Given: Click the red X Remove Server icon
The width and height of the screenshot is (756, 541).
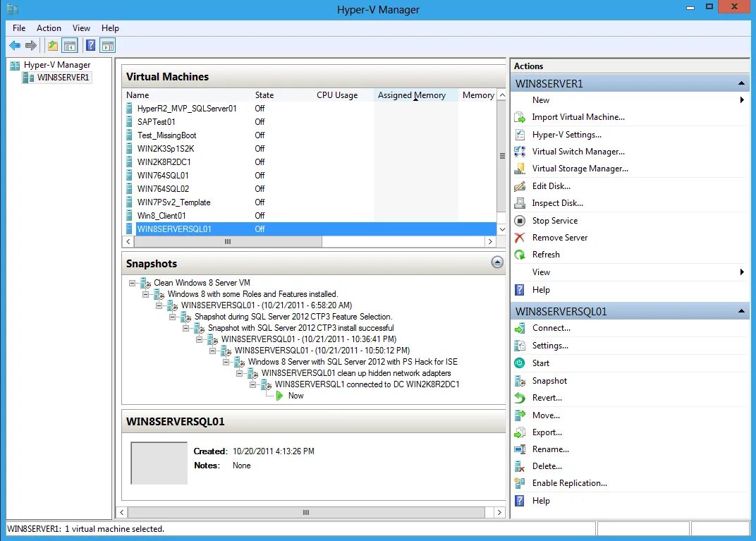Looking at the screenshot, I should [520, 238].
